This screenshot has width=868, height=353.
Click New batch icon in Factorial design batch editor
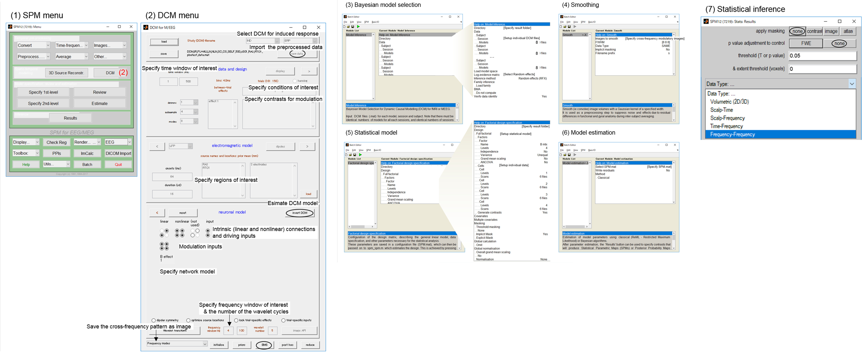pos(346,155)
